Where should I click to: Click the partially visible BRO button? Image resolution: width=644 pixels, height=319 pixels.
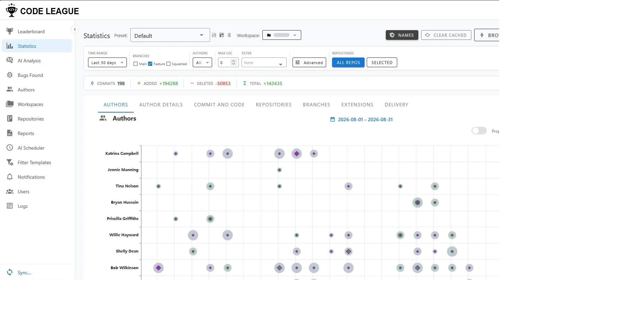(x=487, y=35)
